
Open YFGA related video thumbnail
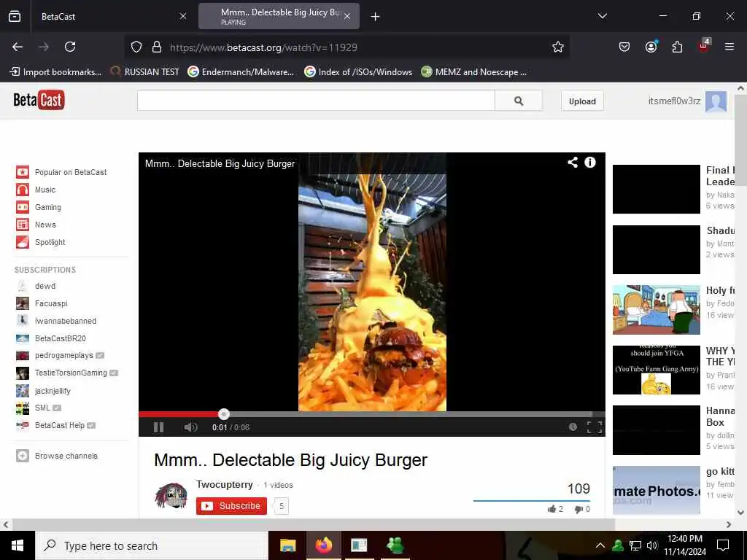[x=656, y=370]
